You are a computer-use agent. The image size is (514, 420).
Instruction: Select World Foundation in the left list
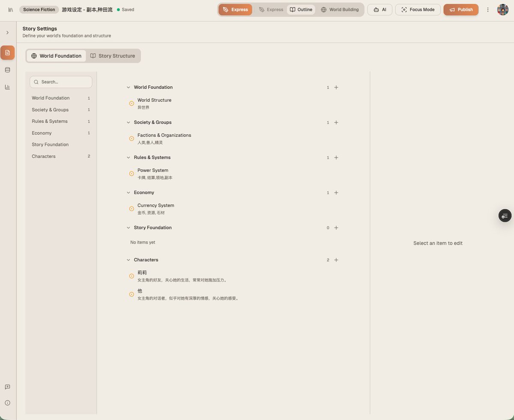coord(61,98)
